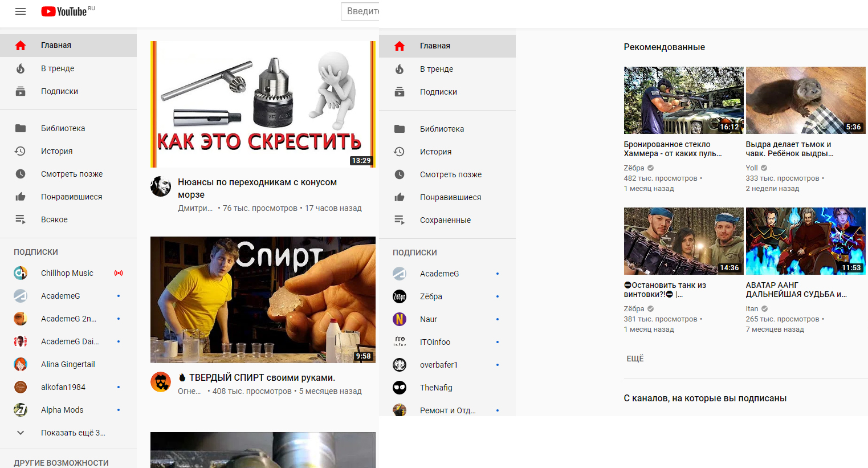Show more recommendations with ЕЩЁ

pos(635,359)
